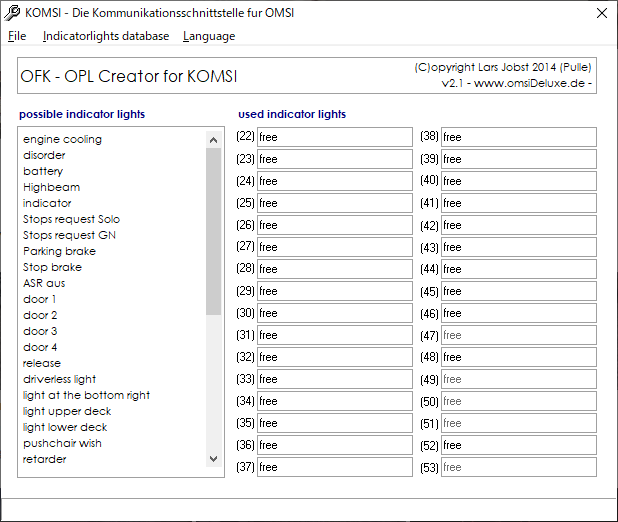
Task: Close the KOMSI window
Action: (602, 13)
